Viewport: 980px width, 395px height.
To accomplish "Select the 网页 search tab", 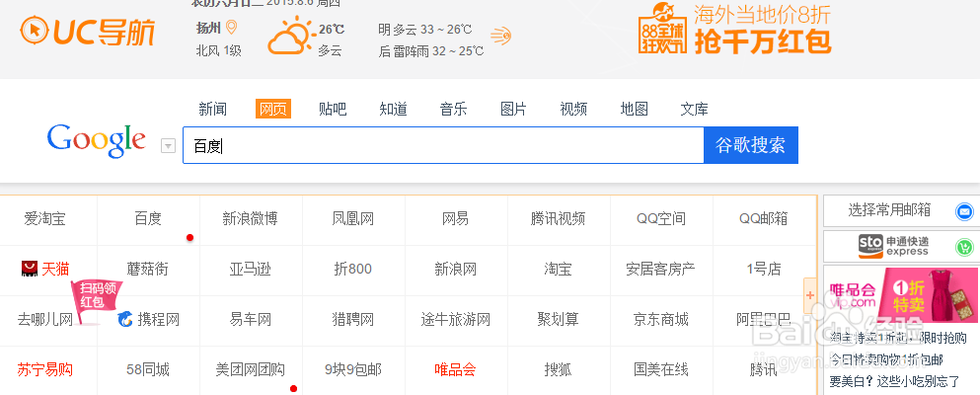I will (x=273, y=109).
